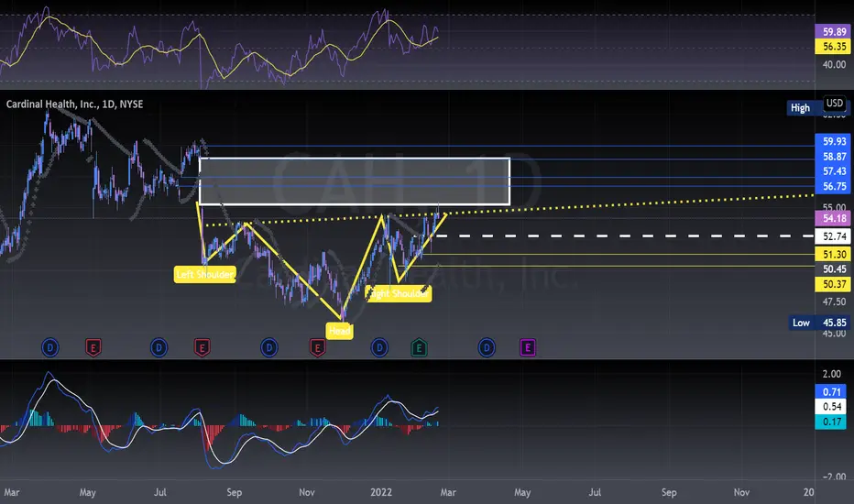Click the dividend D marker under 2022 label
This screenshot has width=854, height=504.
[379, 347]
